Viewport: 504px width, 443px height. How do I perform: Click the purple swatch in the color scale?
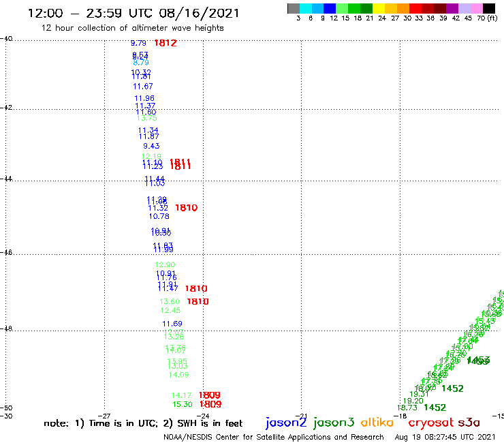pyautogui.click(x=452, y=8)
